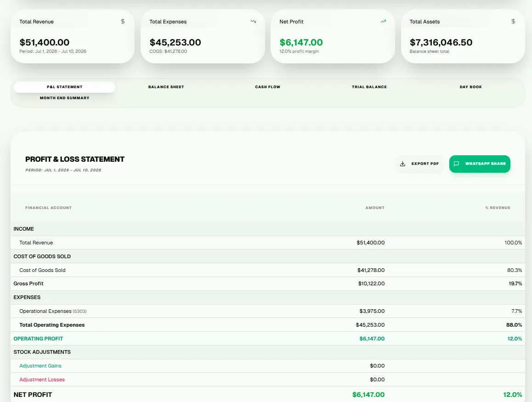Switch to the Balance Sheet tab

tap(166, 87)
